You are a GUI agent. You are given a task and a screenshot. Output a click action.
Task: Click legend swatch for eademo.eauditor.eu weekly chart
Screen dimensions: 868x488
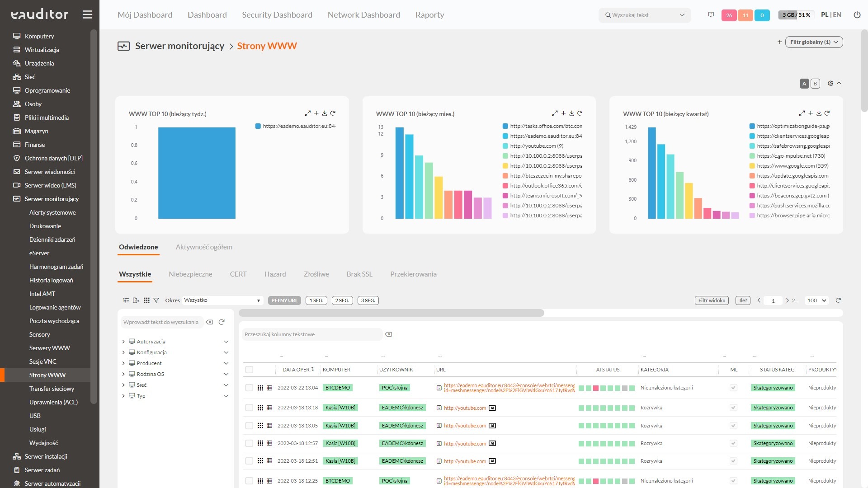[258, 126]
